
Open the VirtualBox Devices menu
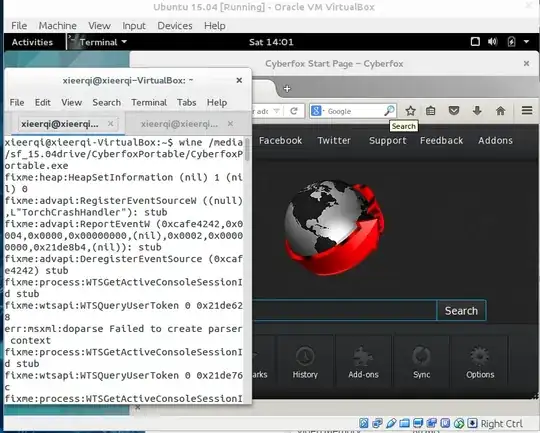(175, 25)
